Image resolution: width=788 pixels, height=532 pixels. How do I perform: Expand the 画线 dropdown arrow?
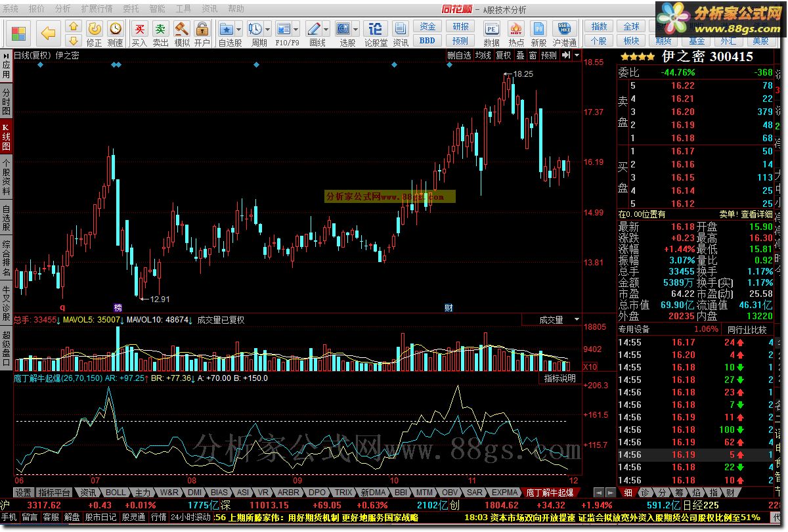[326, 29]
